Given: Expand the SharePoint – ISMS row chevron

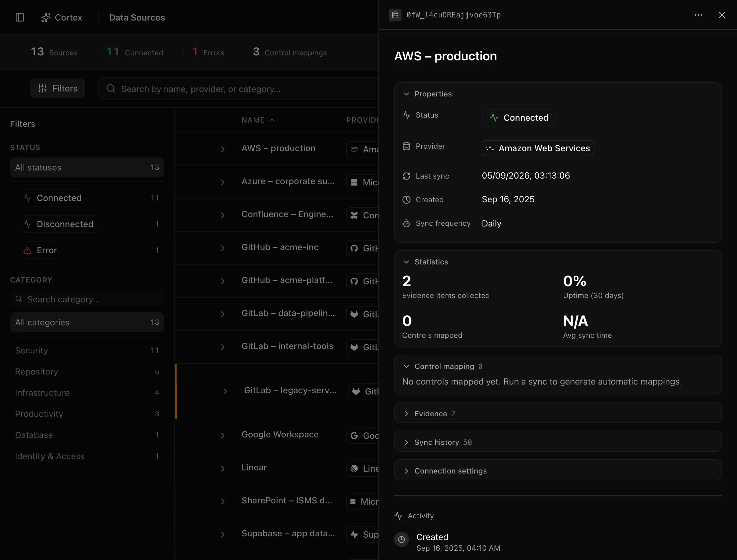Looking at the screenshot, I should [x=223, y=502].
